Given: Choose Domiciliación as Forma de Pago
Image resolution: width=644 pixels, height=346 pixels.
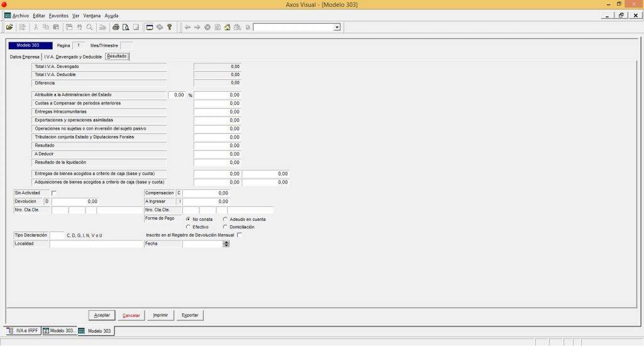Looking at the screenshot, I should [x=225, y=227].
